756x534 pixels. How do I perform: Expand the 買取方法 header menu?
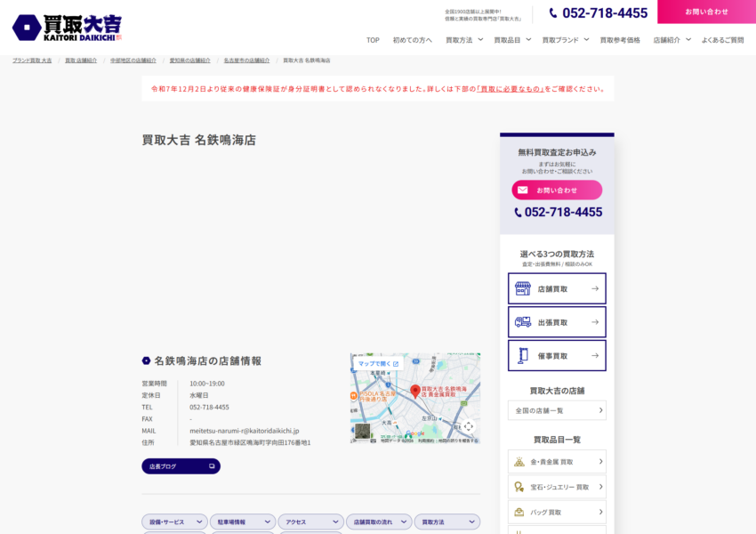coord(464,40)
